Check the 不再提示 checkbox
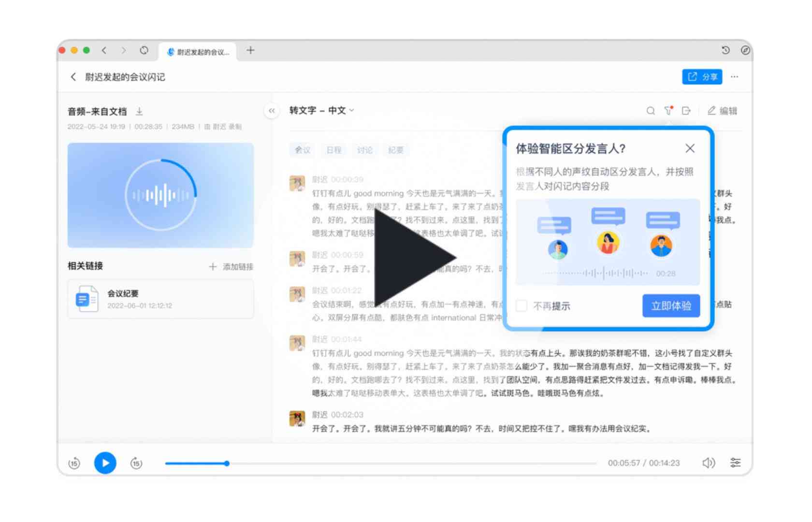This screenshot has width=812, height=522. [522, 305]
